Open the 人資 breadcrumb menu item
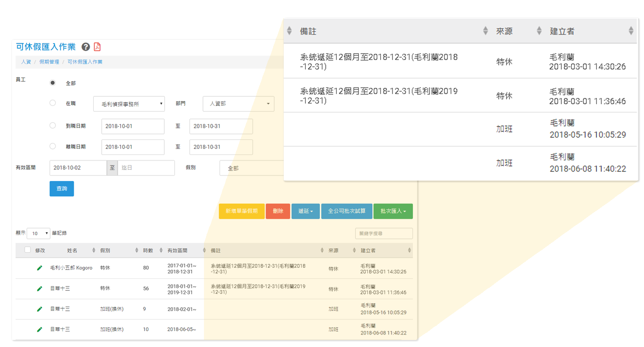The image size is (644, 347). (x=26, y=62)
